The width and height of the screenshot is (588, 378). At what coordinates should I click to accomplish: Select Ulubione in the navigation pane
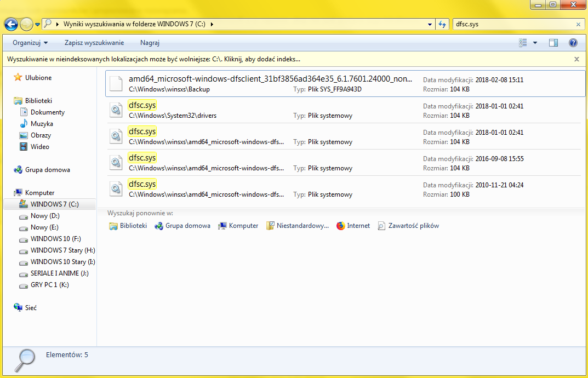click(x=38, y=78)
